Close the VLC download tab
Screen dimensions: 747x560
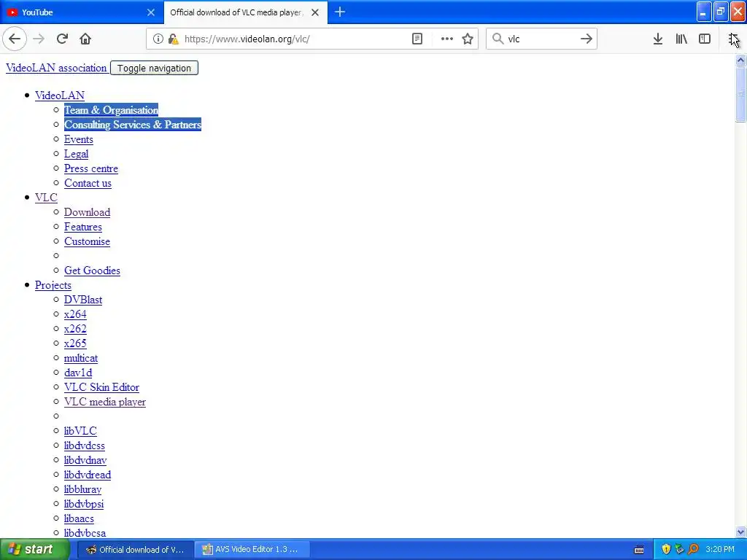pos(315,12)
